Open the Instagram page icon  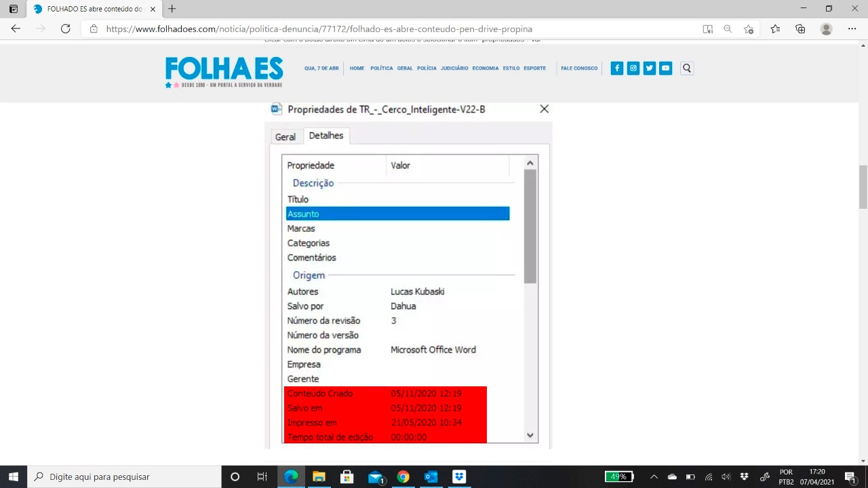click(633, 68)
